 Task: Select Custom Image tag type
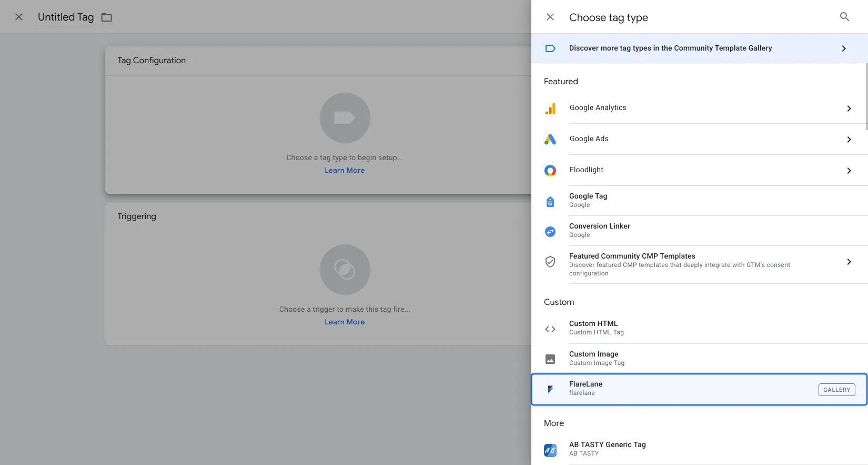click(699, 359)
